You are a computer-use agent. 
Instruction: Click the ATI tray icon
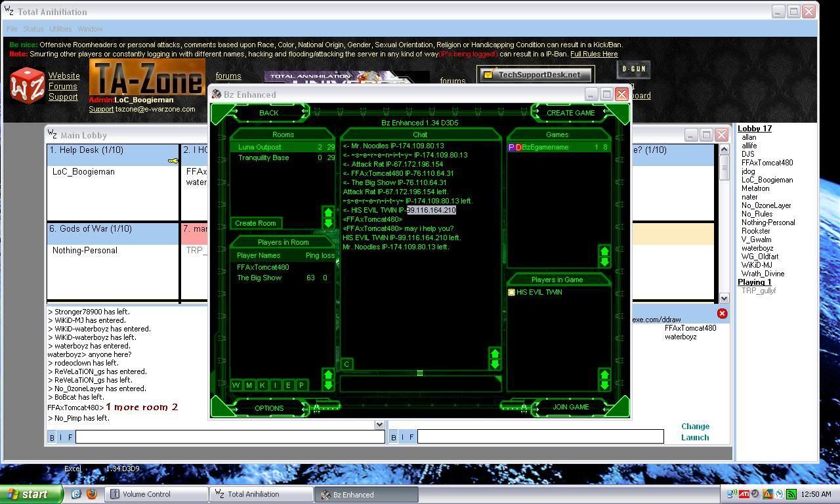pos(744,494)
